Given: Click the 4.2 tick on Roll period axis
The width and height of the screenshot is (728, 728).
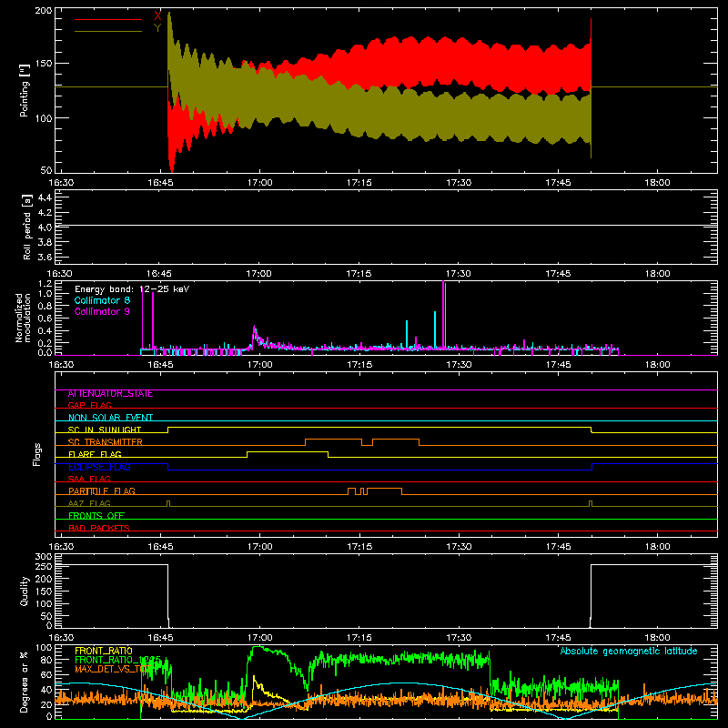Looking at the screenshot, I should click(45, 213).
